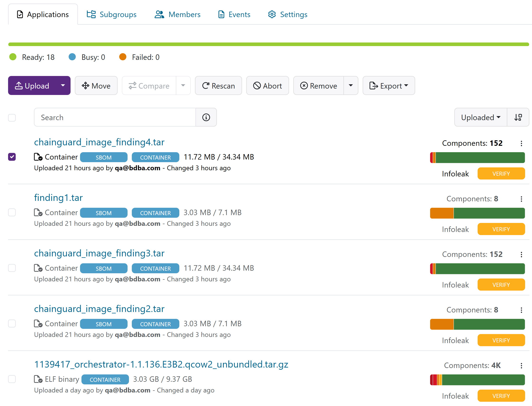Uncheck chainguard_image_finding4.tar checkbox
532x406 pixels.
point(12,157)
